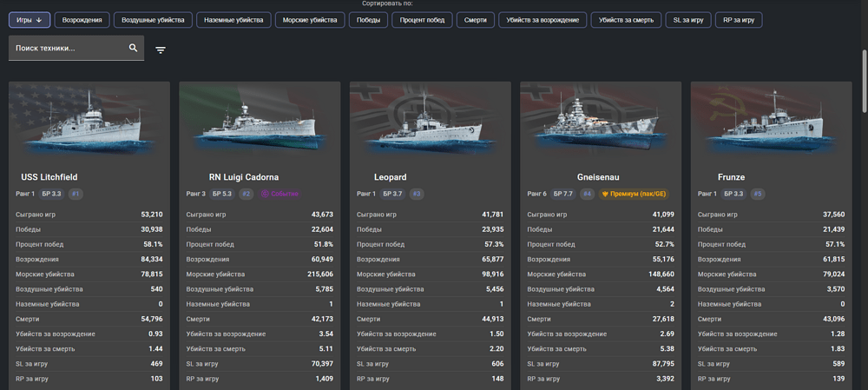868x390 pixels.
Task: Click SL per game value 87,795
Action: click(x=663, y=364)
